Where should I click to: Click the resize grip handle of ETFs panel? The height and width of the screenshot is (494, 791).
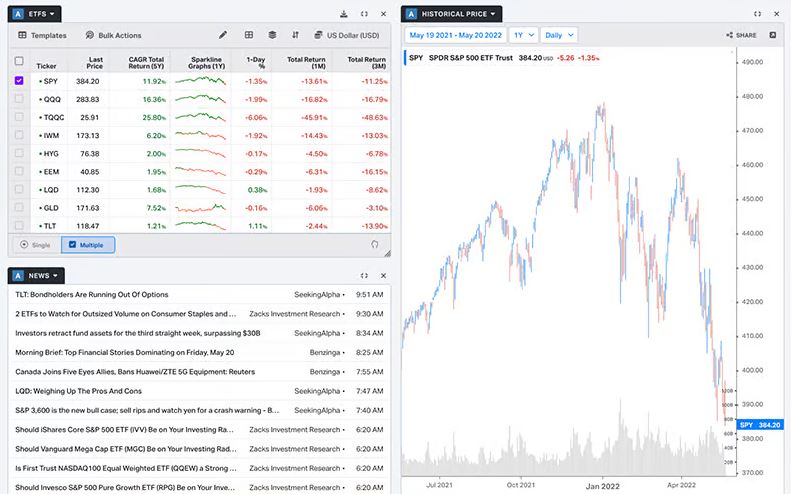(387, 253)
